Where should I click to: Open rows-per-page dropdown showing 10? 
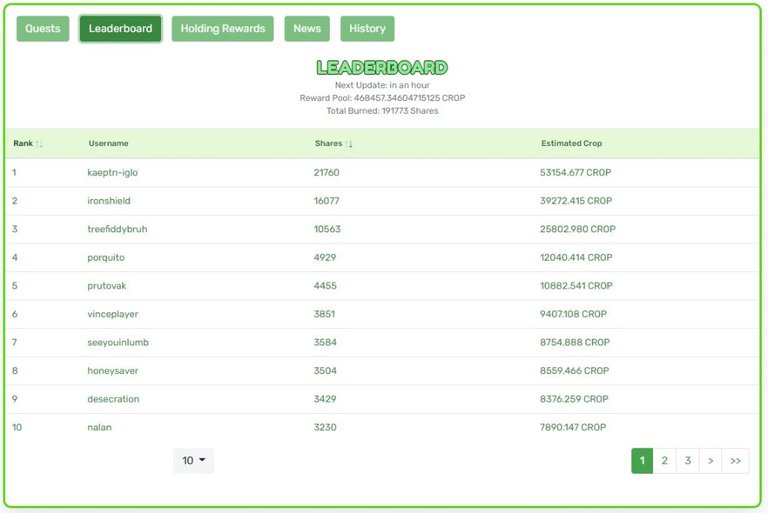tap(193, 461)
